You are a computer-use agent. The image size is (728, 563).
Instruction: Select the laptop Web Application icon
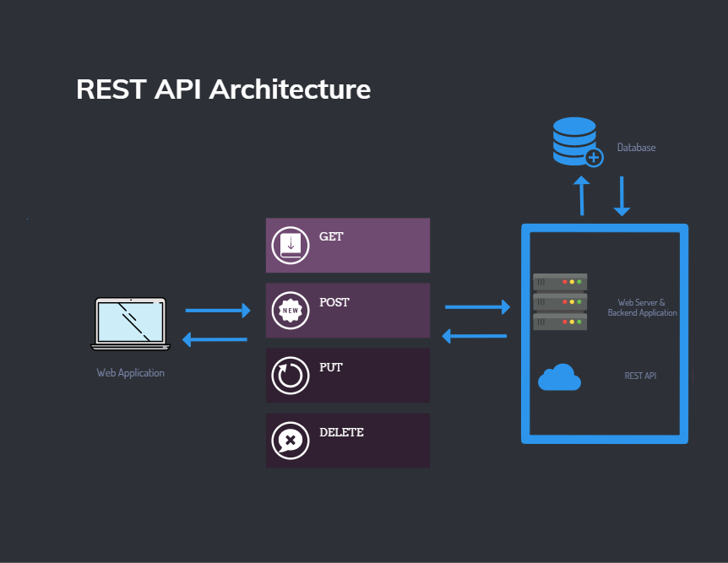tap(130, 324)
